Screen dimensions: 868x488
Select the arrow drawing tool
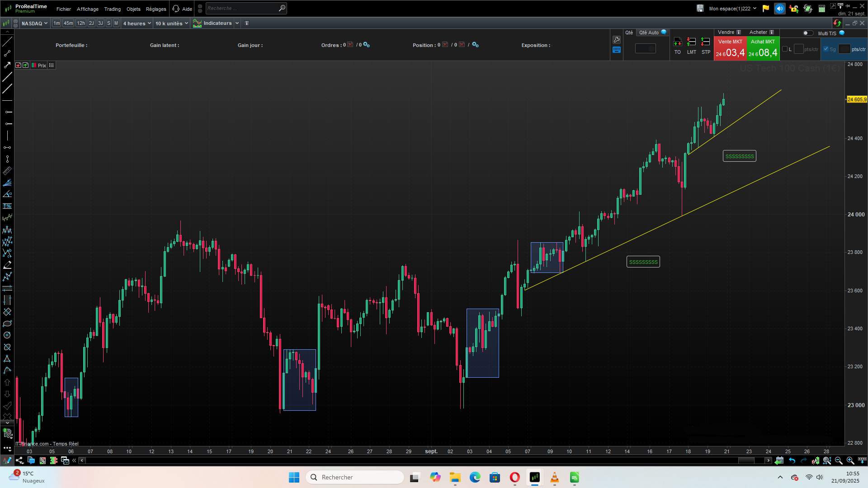[x=7, y=65]
